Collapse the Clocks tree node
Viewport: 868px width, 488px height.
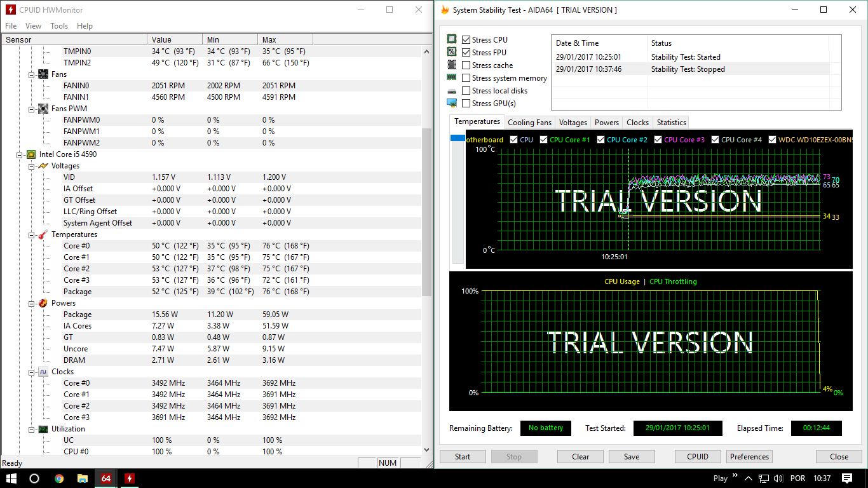(32, 372)
